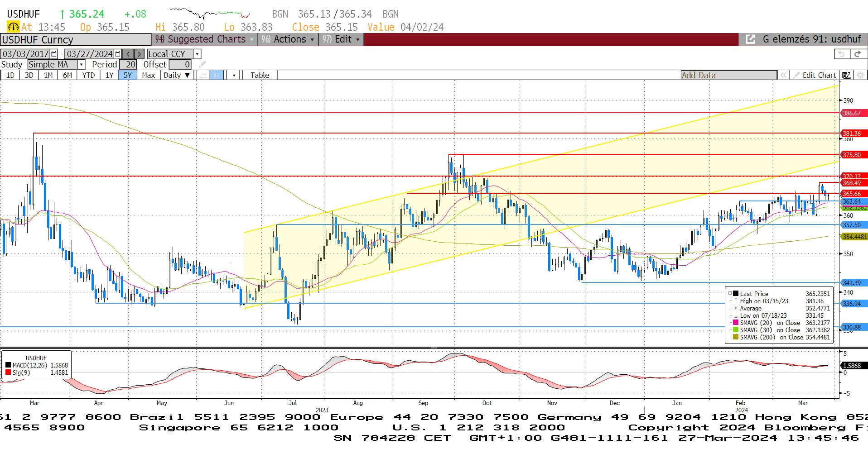The image size is (868, 463).
Task: Click the pencil icon next to Offset field
Action: [x=202, y=64]
